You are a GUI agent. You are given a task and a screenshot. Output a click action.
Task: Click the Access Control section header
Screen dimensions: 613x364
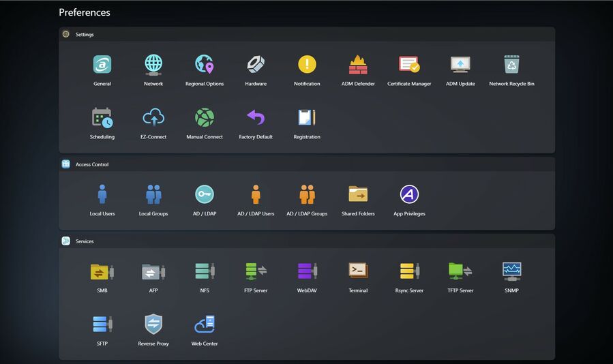point(91,164)
